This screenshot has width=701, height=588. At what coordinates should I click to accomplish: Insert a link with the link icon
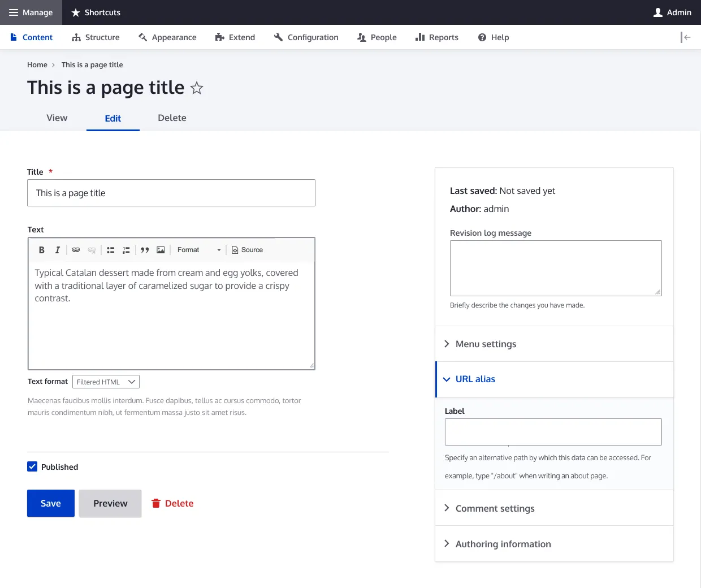coord(76,250)
